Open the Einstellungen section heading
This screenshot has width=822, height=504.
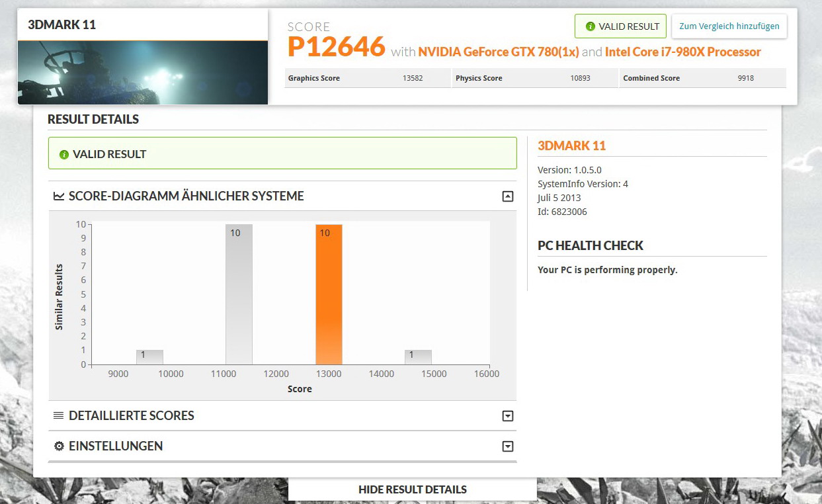116,446
